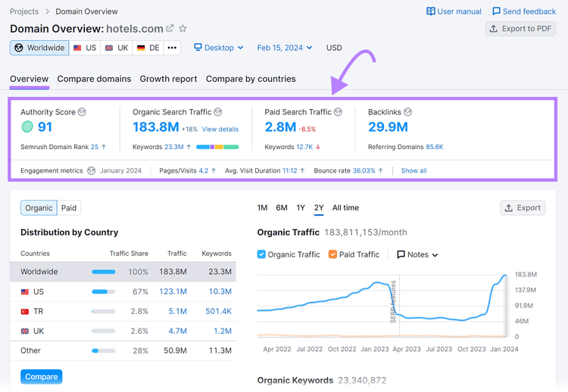Open more countries ellipsis menu
This screenshot has height=392, width=568.
[172, 48]
